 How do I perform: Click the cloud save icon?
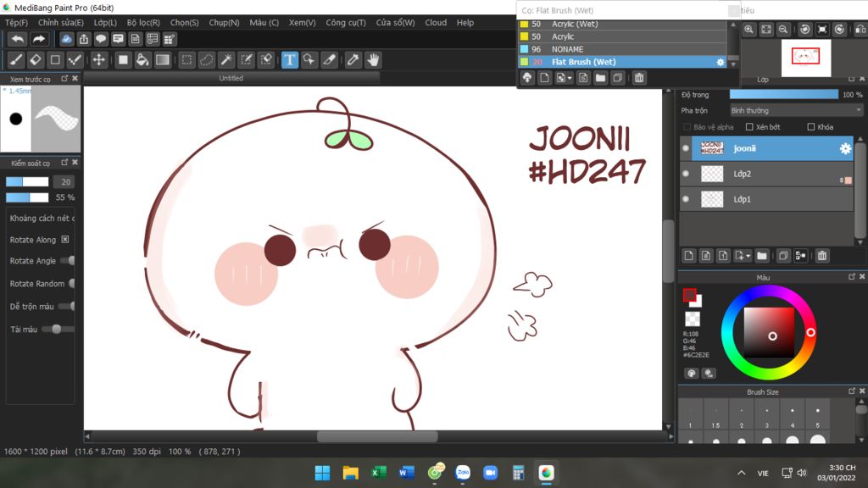66,39
